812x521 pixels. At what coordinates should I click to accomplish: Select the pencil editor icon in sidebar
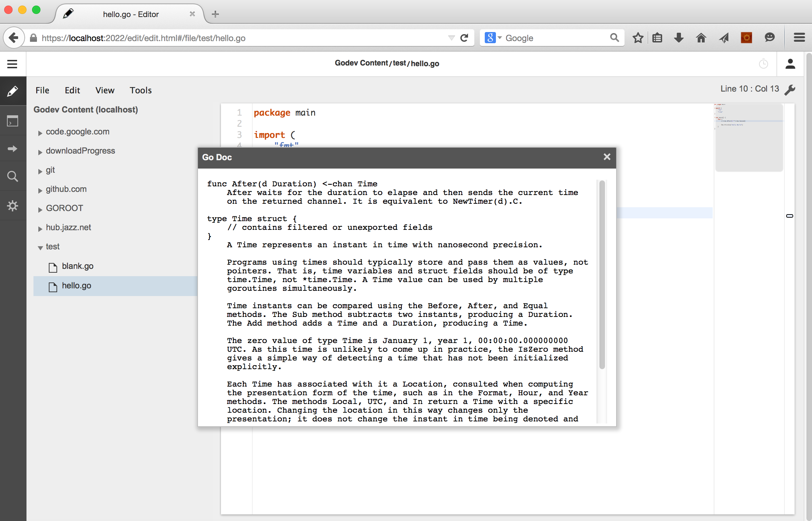[13, 91]
